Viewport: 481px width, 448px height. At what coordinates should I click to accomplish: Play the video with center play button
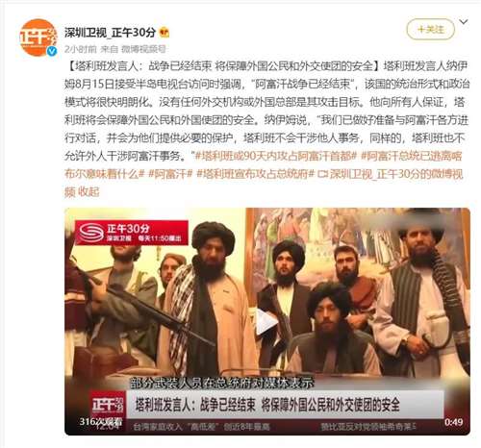(x=266, y=322)
